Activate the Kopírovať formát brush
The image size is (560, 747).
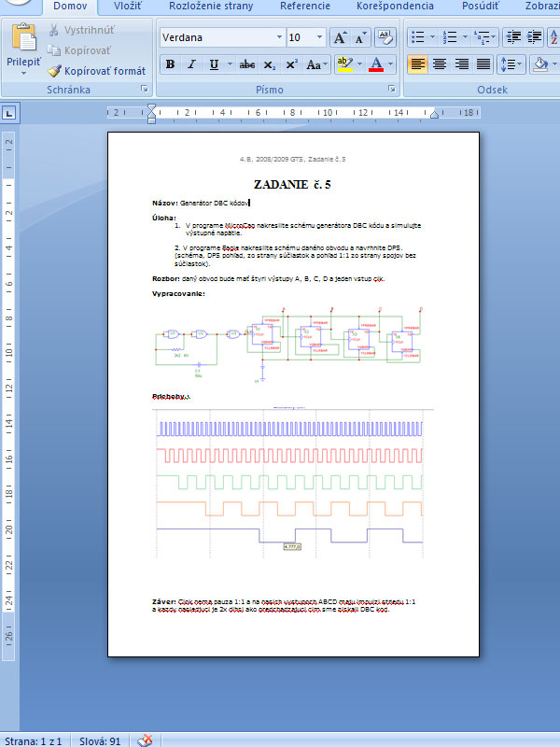(96, 71)
